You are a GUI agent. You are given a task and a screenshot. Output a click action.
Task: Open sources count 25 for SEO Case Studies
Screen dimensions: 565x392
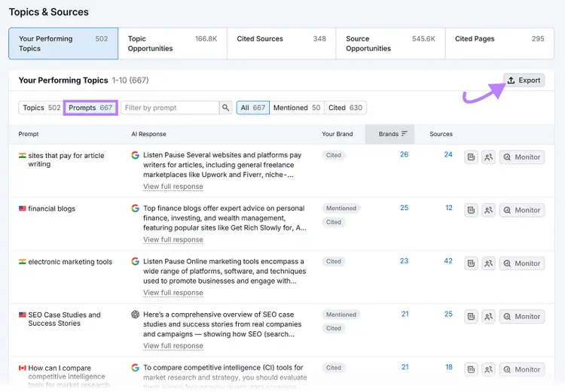pyautogui.click(x=448, y=314)
